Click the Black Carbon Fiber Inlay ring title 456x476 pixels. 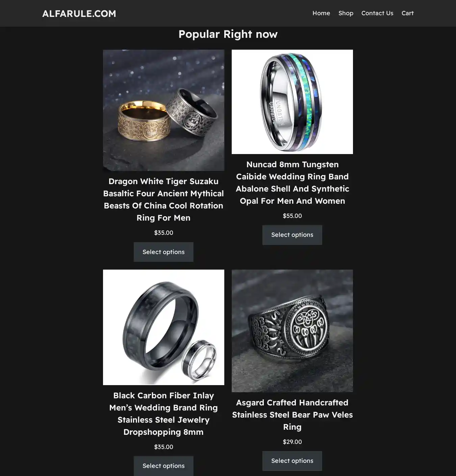click(x=163, y=414)
